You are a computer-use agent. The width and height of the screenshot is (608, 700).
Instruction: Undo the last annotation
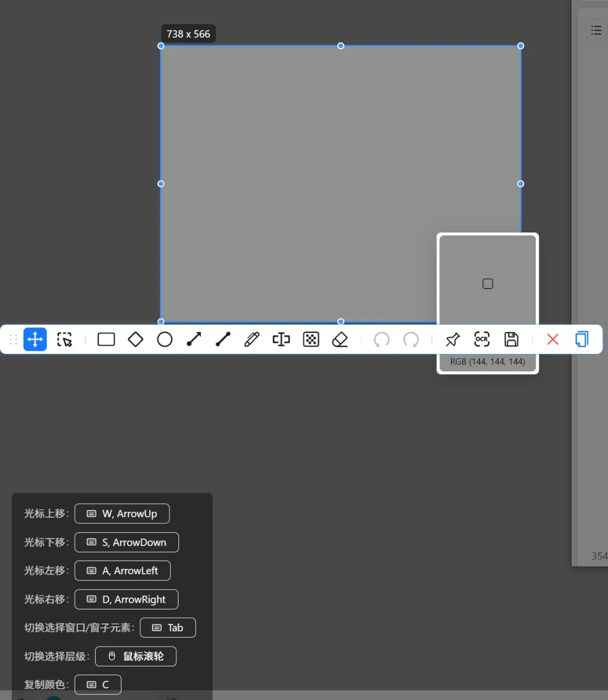(x=382, y=339)
